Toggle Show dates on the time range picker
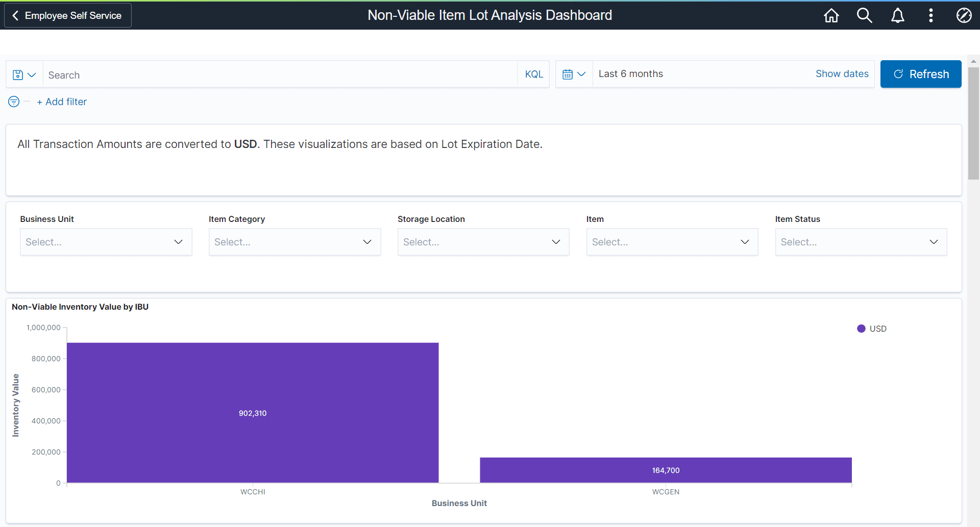Screen dimensions: 980x527 pyautogui.click(x=842, y=73)
